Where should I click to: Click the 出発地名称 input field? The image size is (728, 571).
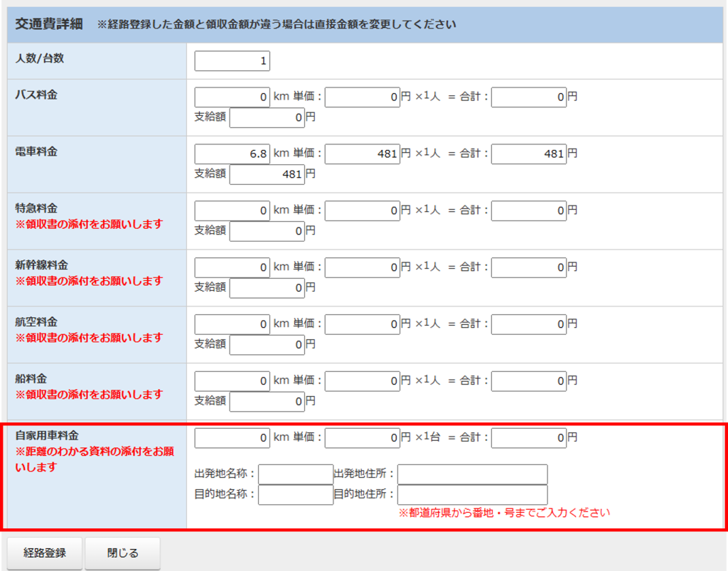click(x=296, y=474)
